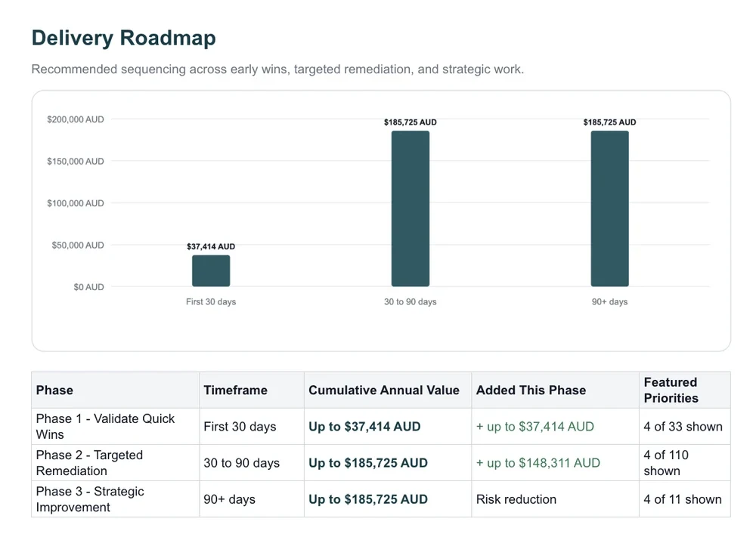Click the 4 of 11 shown cell

click(x=685, y=499)
